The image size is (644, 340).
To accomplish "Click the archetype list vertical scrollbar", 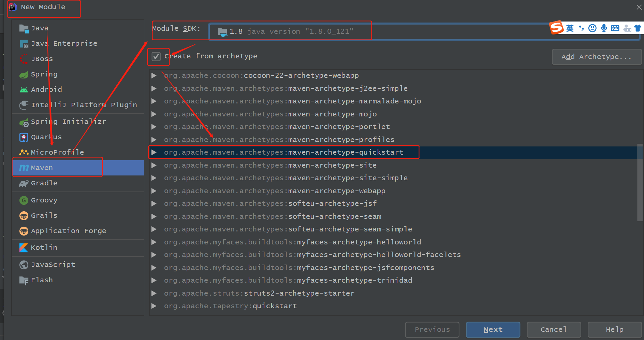I will (640, 183).
